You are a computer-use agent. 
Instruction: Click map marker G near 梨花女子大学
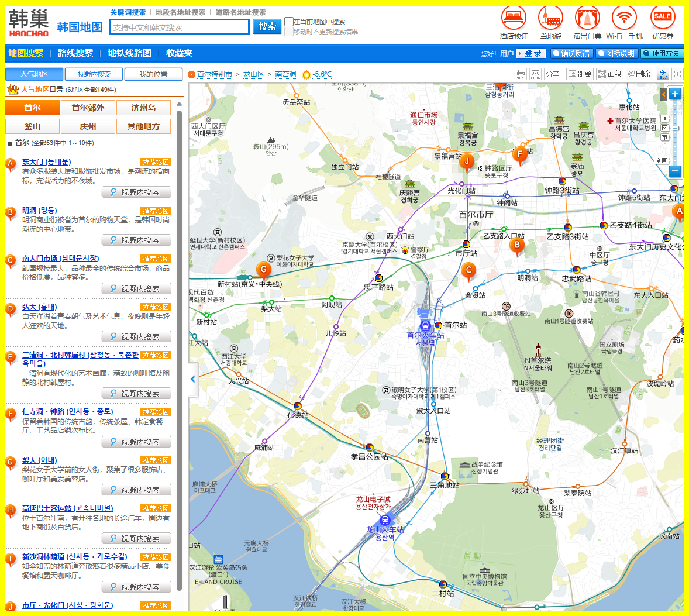tap(264, 271)
